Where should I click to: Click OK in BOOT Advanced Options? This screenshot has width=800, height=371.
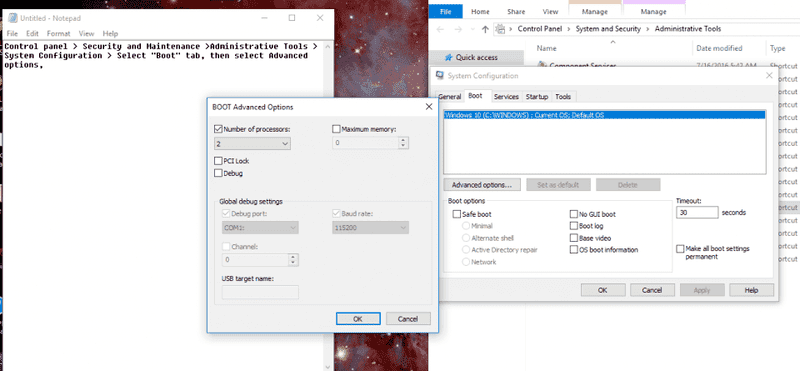pos(358,318)
